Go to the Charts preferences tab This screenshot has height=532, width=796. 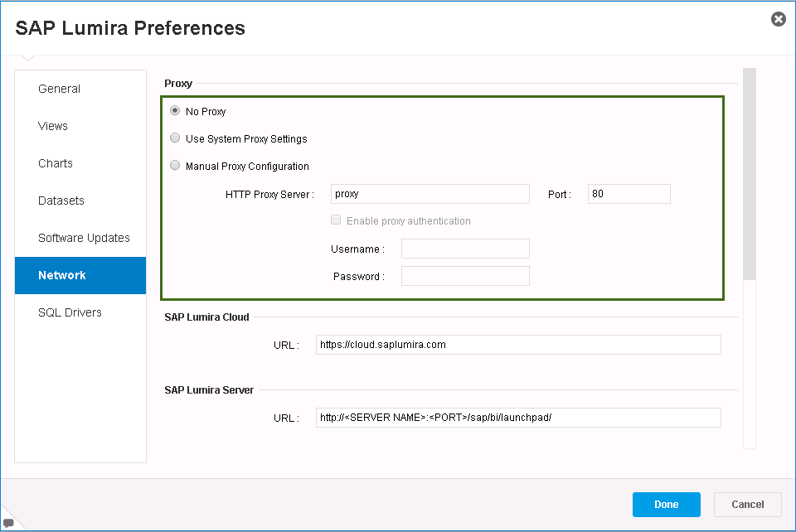tap(80, 163)
